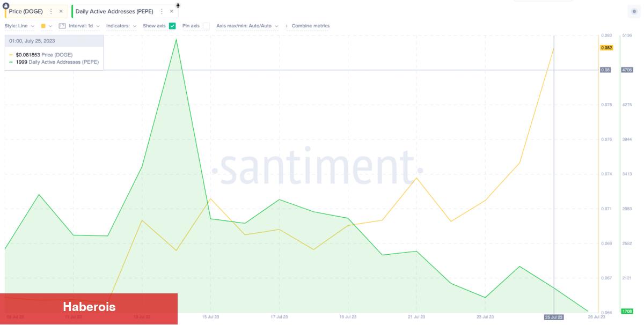The width and height of the screenshot is (644, 325).
Task: Click the Ethereum icon above PEPE metric
Action: (x=178, y=5)
